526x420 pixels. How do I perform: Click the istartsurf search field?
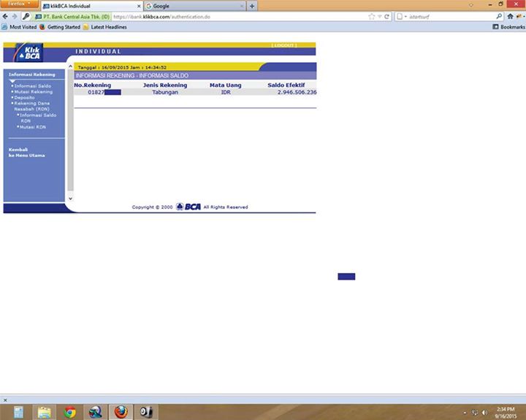tap(451, 17)
